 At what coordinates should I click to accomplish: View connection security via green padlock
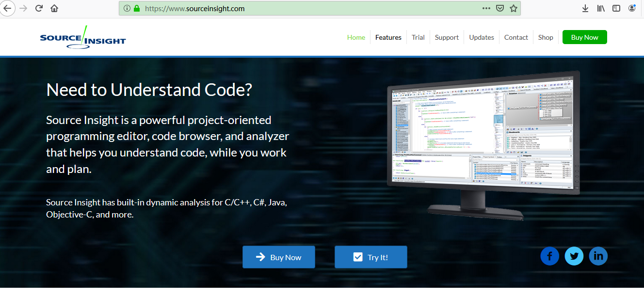tap(137, 8)
